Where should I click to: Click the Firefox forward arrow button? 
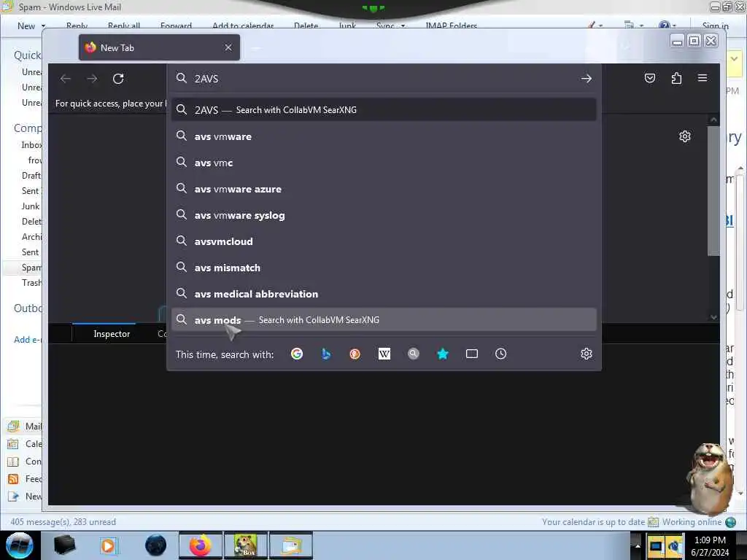(92, 79)
